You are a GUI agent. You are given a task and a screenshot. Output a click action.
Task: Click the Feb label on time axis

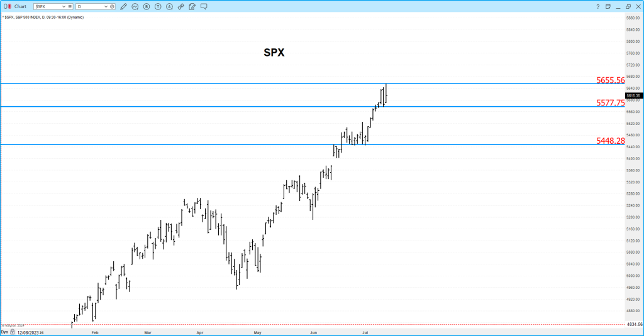(x=95, y=333)
